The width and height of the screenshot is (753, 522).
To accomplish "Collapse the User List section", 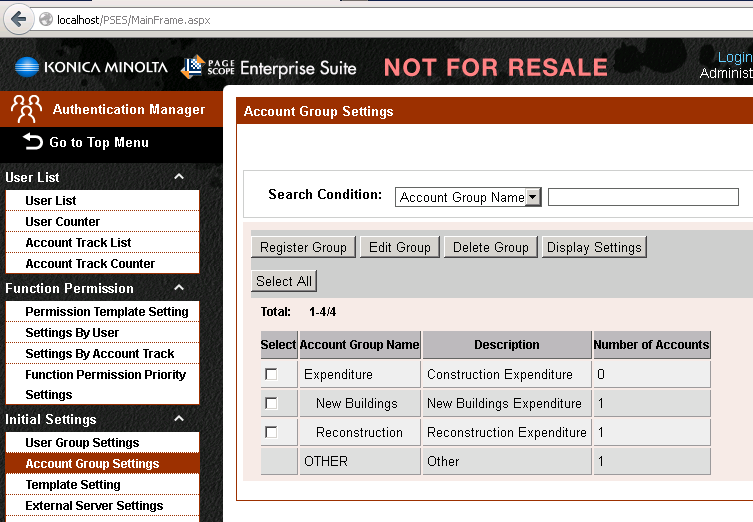I will 179,177.
